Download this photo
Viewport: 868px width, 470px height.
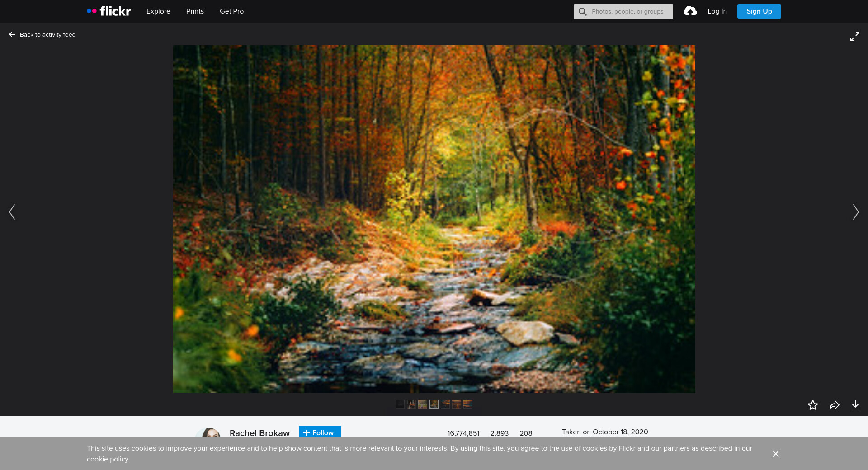855,405
